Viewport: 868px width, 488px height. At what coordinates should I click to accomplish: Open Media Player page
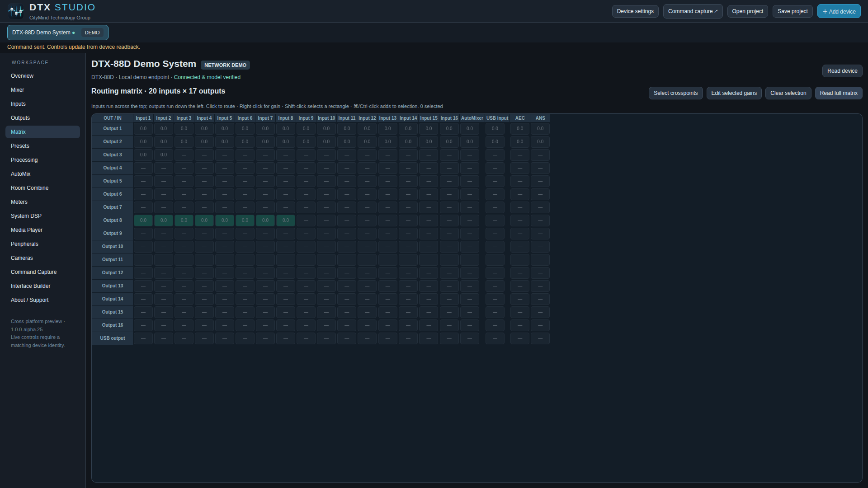[42, 230]
